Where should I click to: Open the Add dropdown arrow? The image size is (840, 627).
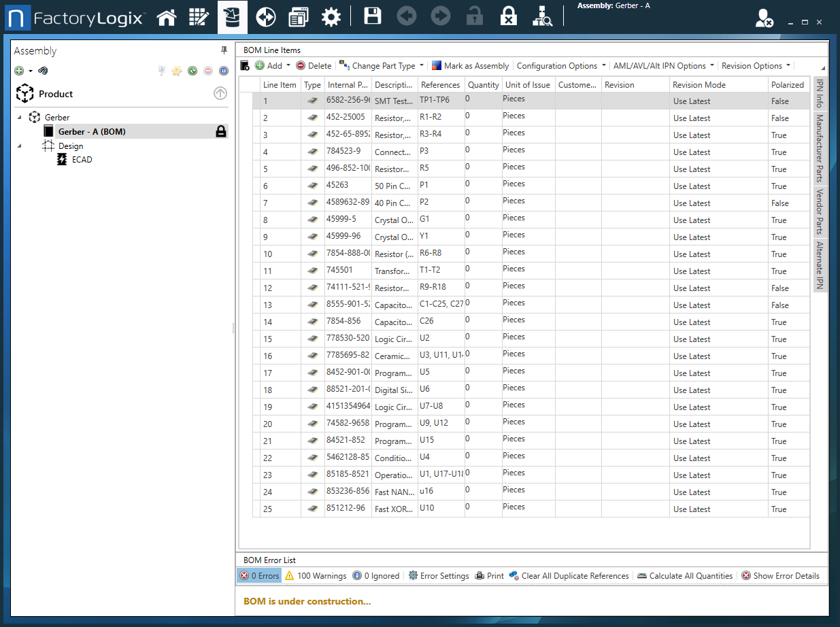(288, 66)
